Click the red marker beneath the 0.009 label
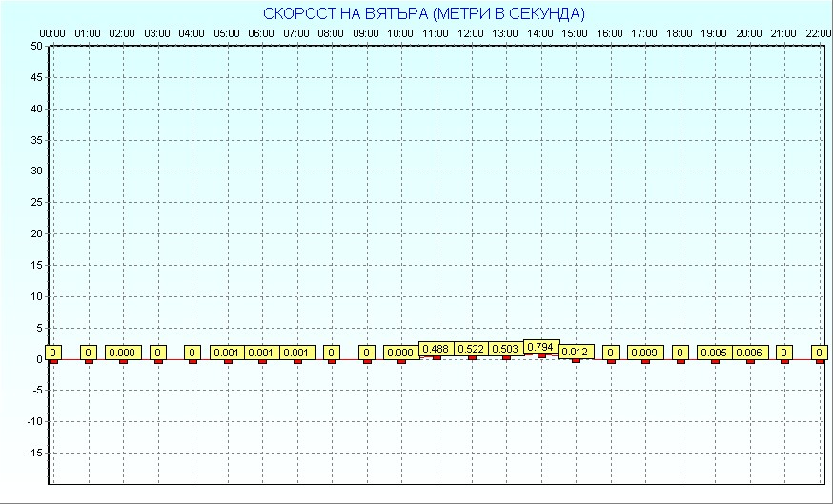This screenshot has height=504, width=833. pos(645,361)
